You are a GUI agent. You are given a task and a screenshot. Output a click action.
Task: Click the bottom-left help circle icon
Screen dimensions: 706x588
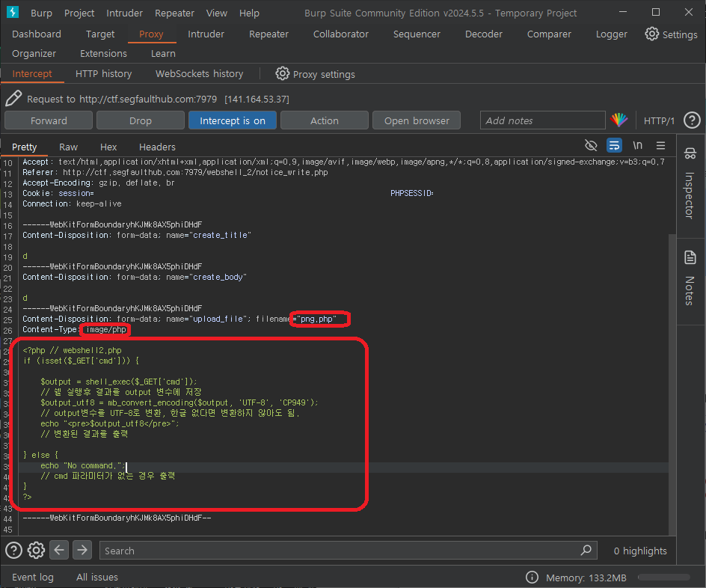13,550
